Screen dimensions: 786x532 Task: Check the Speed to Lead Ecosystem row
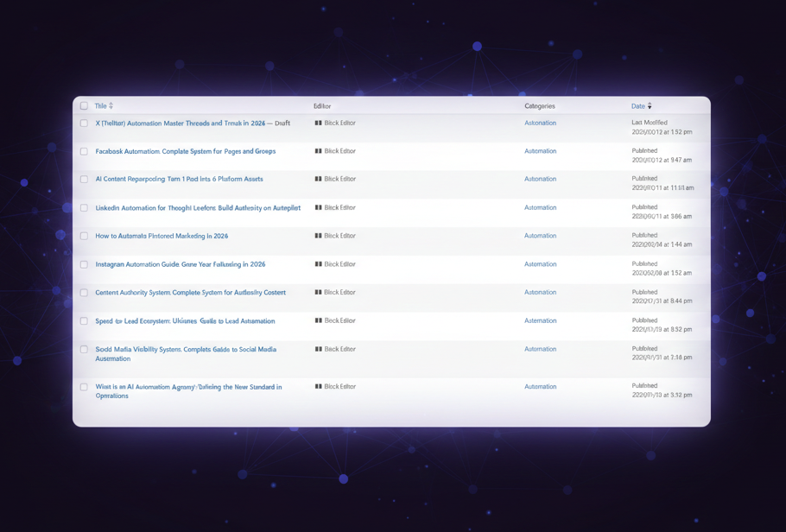(84, 321)
